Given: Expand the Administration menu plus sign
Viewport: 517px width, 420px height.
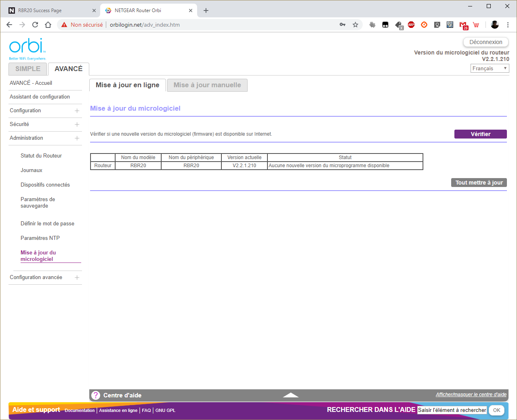Looking at the screenshot, I should 77,138.
